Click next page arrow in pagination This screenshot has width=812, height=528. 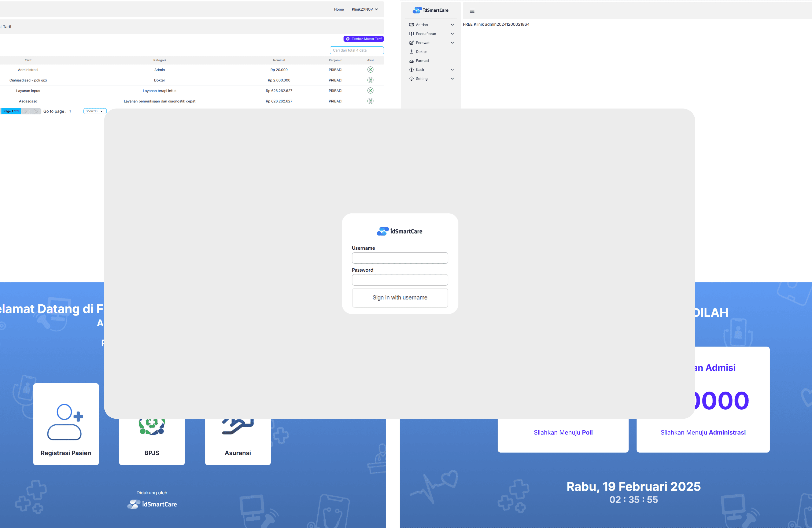[26, 111]
